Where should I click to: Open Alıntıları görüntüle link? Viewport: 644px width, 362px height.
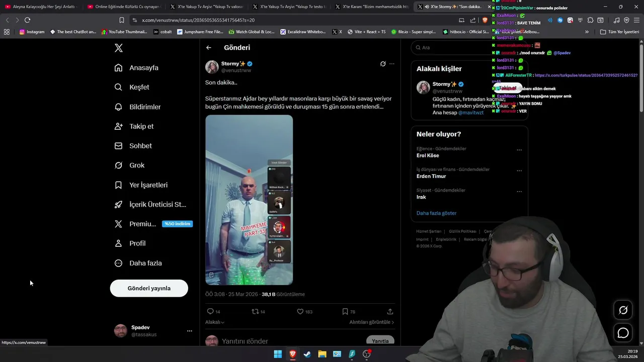click(372, 322)
